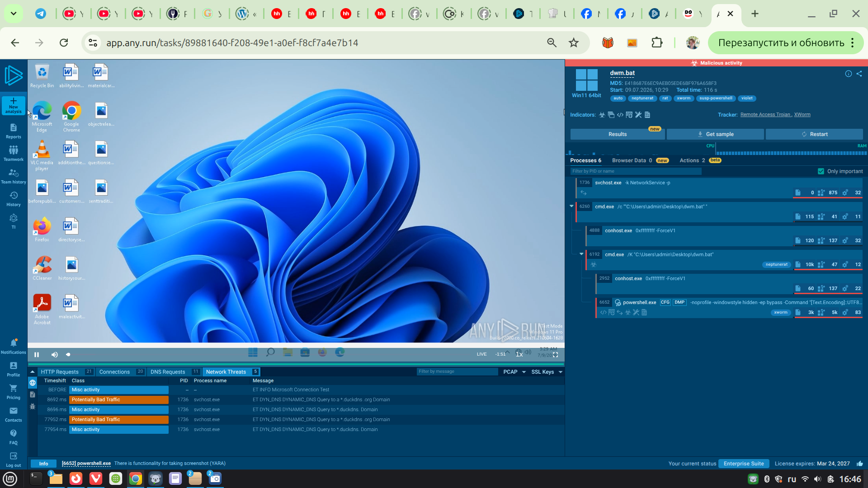The width and height of the screenshot is (868, 488).
Task: Mute the VM sound with speaker icon
Action: [54, 355]
